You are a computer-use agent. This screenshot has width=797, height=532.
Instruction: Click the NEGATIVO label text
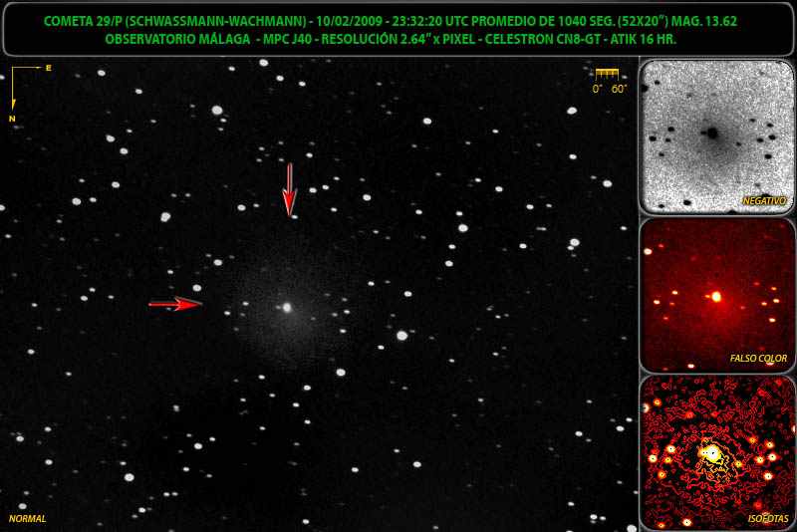pyautogui.click(x=764, y=200)
